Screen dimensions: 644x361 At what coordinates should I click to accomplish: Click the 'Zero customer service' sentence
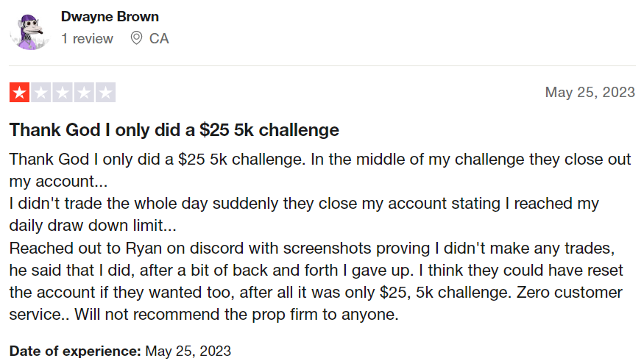569,293
